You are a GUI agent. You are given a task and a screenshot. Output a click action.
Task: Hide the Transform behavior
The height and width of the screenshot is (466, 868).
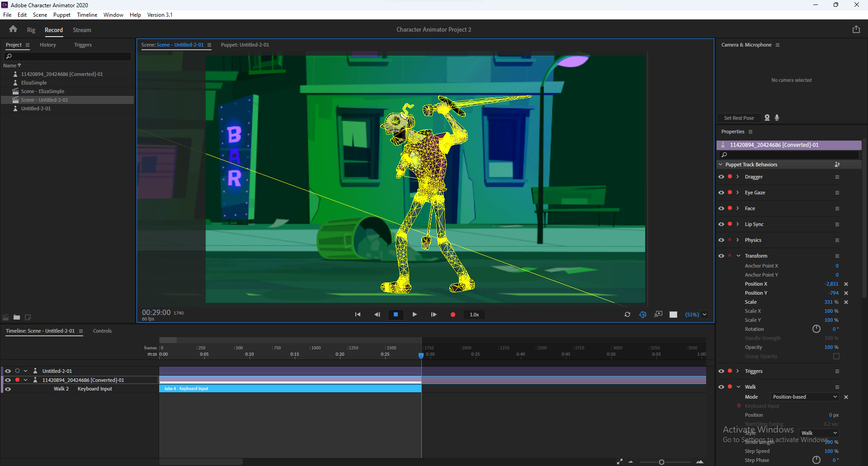coord(721,256)
